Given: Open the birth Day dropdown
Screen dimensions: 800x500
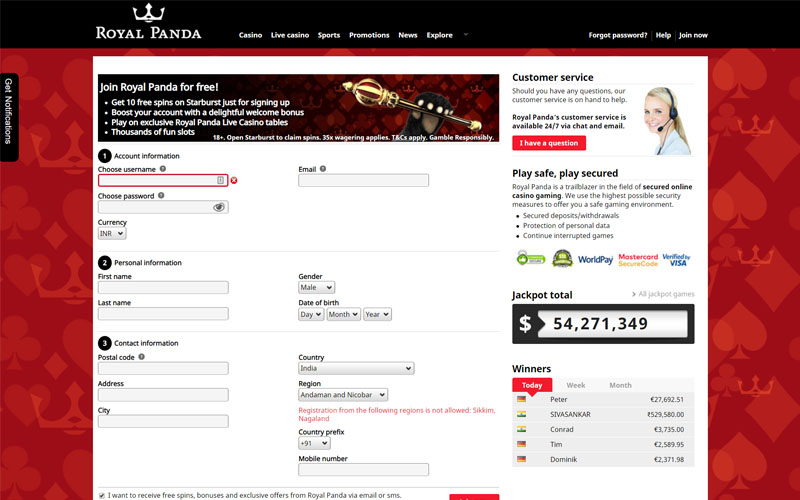Looking at the screenshot, I should click(311, 314).
